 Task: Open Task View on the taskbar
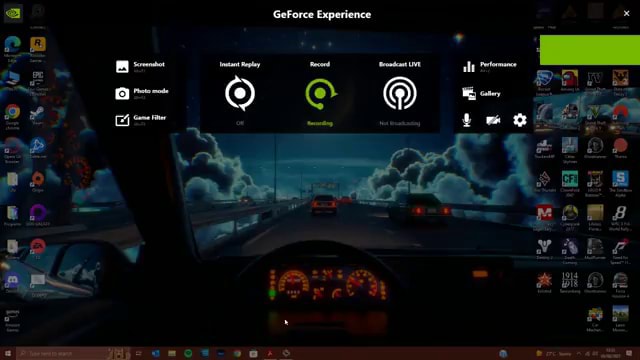click(138, 353)
